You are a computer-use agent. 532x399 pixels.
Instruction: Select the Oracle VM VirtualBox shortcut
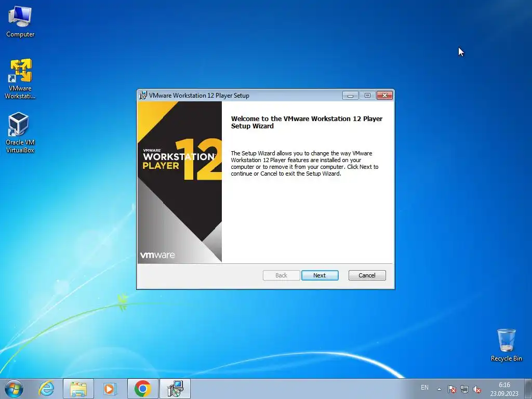[20, 132]
